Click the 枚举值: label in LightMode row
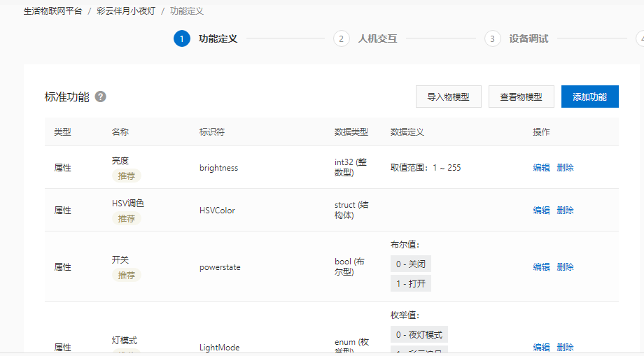Image resolution: width=644 pixels, height=356 pixels. [x=405, y=315]
